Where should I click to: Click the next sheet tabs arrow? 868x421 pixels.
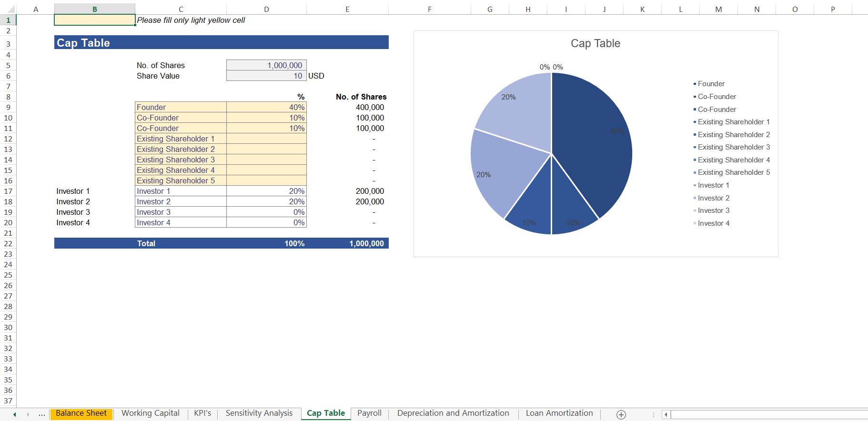coord(28,414)
